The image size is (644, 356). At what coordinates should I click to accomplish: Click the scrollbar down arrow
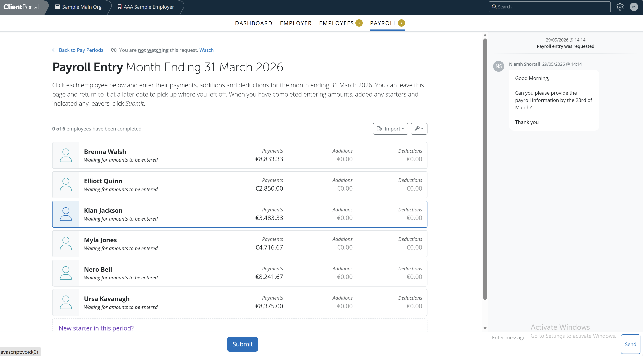[x=485, y=328]
